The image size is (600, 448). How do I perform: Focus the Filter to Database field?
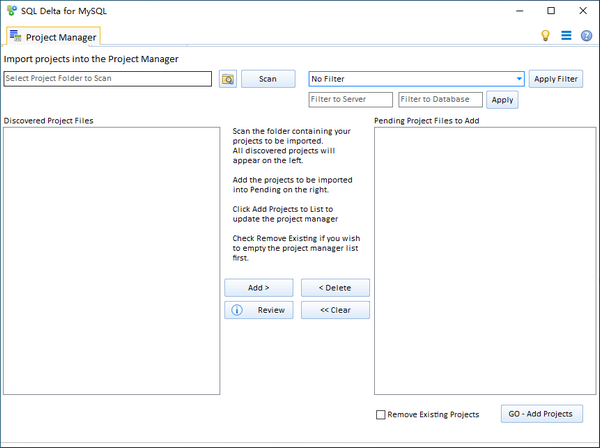[x=440, y=99]
